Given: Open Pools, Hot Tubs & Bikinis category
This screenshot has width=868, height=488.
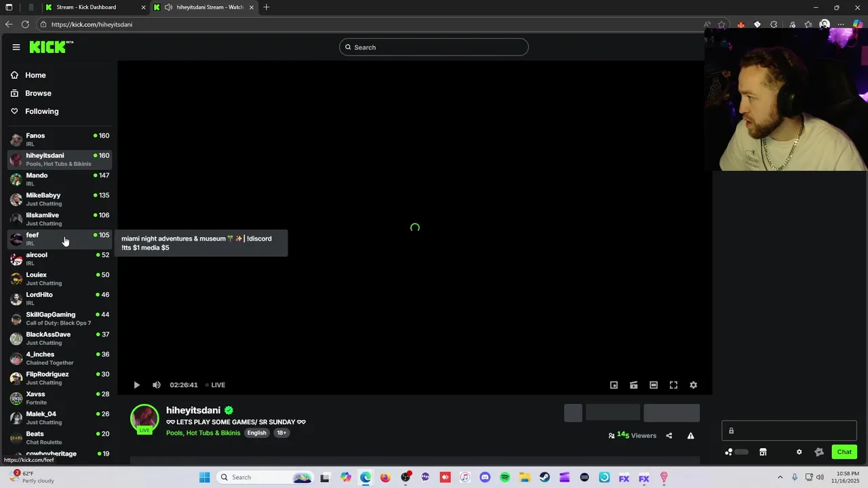Looking at the screenshot, I should (203, 433).
